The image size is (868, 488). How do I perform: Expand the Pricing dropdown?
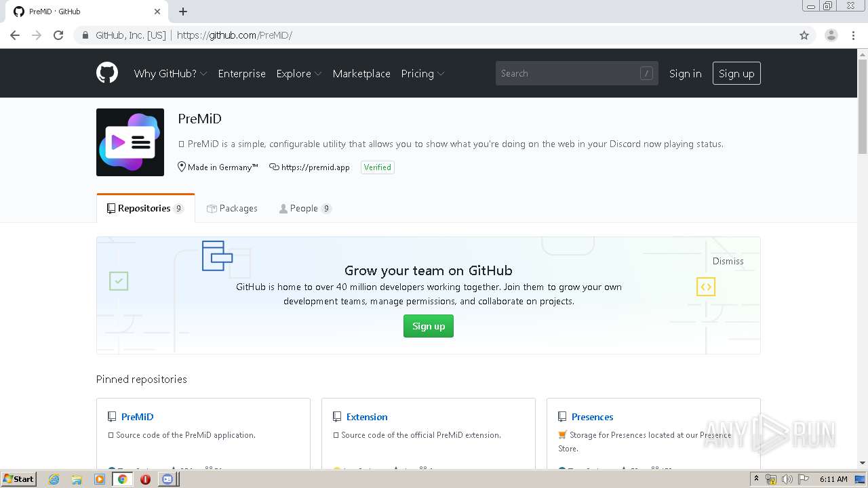(x=422, y=73)
